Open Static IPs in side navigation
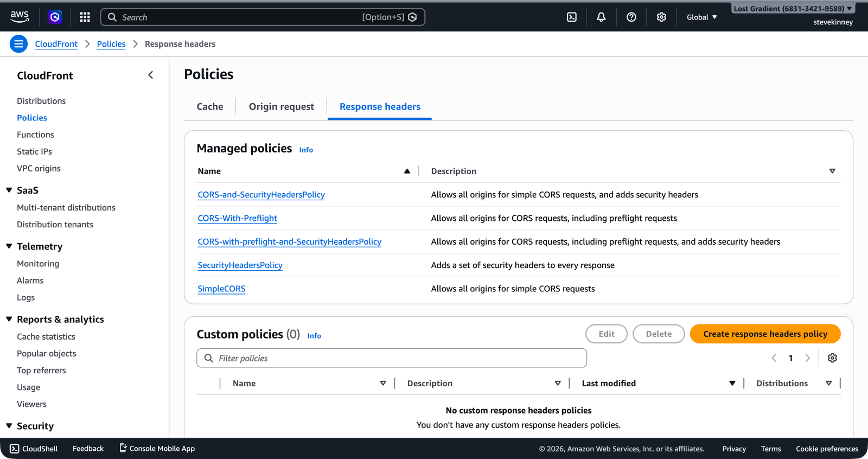 pos(34,151)
